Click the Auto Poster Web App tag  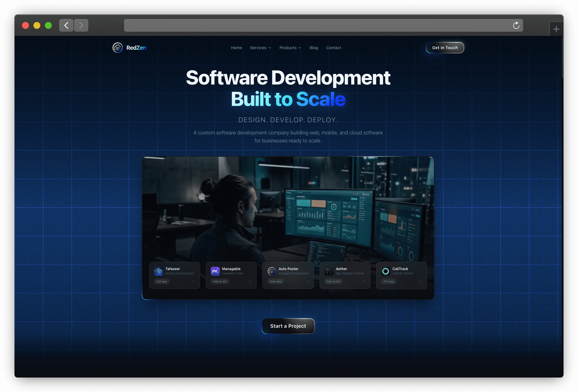(276, 282)
